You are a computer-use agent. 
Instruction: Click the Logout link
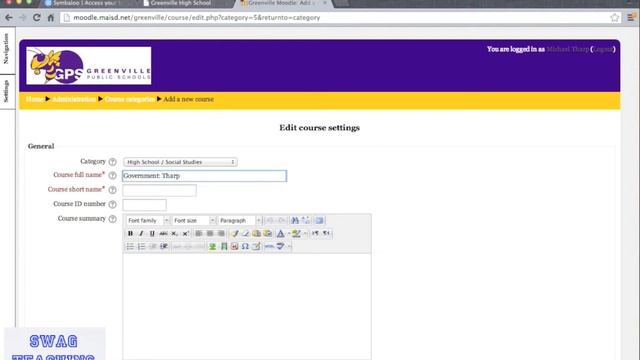tap(603, 49)
